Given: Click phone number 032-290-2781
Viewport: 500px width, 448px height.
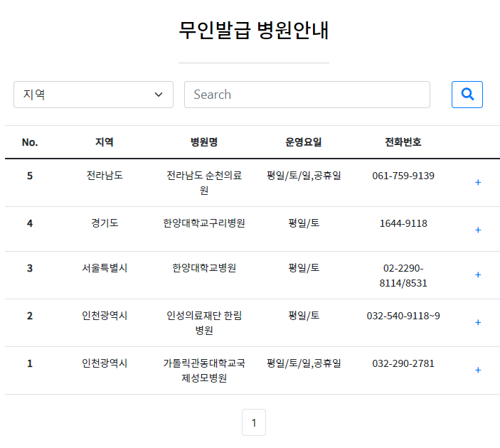Looking at the screenshot, I should pyautogui.click(x=403, y=363).
